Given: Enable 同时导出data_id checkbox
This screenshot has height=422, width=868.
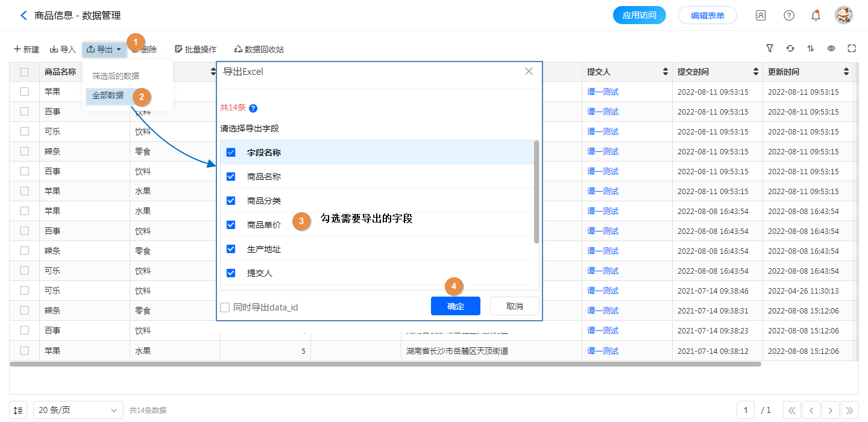Looking at the screenshot, I should (x=225, y=307).
